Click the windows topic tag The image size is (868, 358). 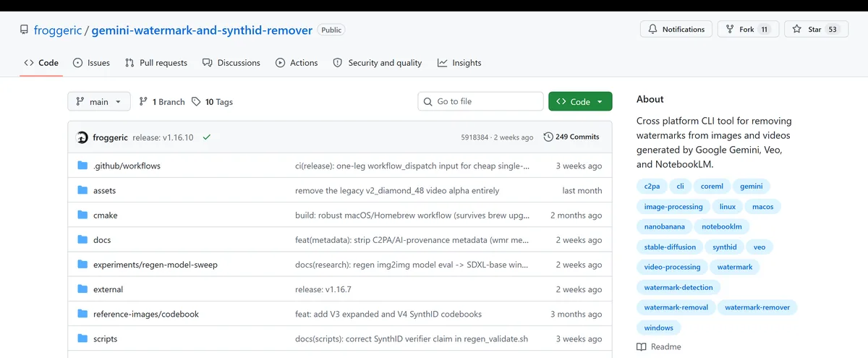[659, 328]
